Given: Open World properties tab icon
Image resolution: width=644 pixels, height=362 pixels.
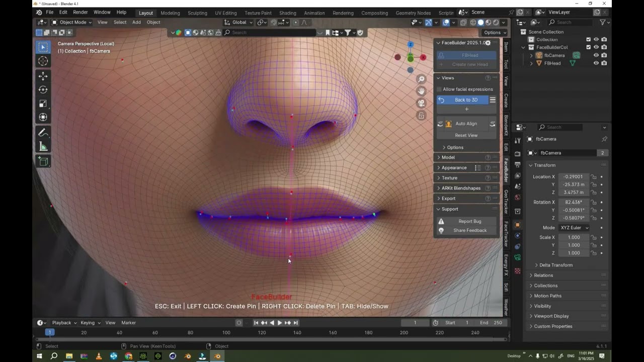Looking at the screenshot, I should (x=517, y=198).
